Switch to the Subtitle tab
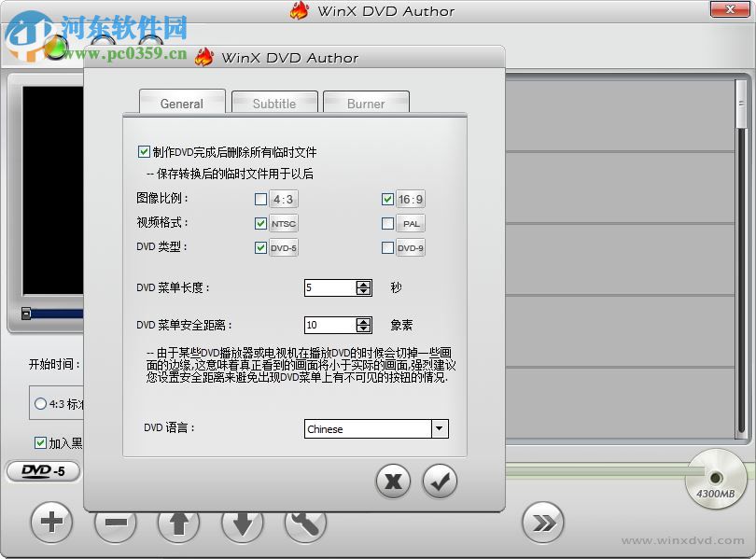This screenshot has width=756, height=559. 274,102
